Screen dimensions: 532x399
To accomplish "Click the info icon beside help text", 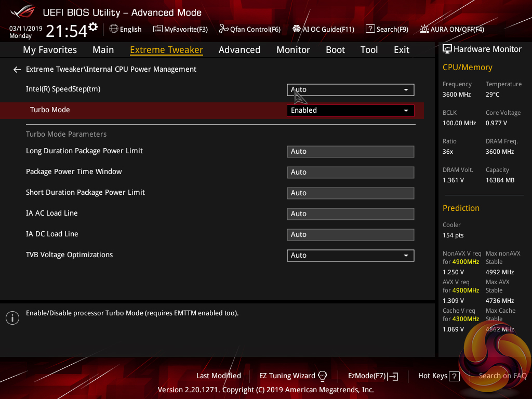I will pos(12,318).
